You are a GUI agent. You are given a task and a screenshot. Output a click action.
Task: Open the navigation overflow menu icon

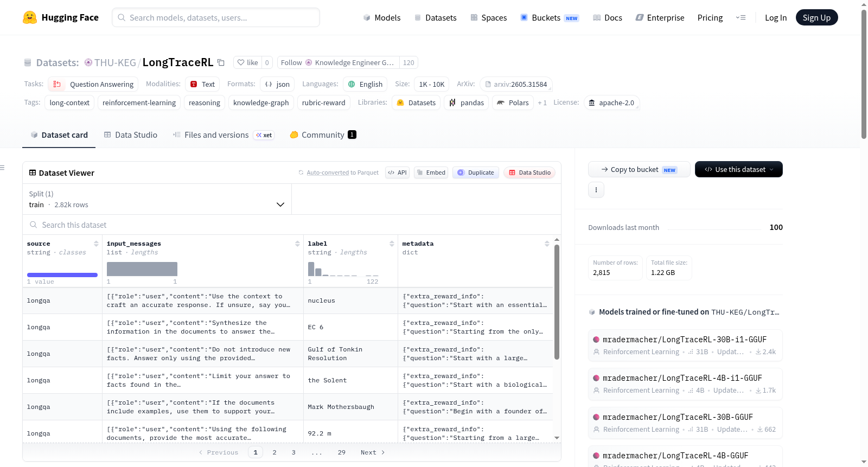[741, 17]
